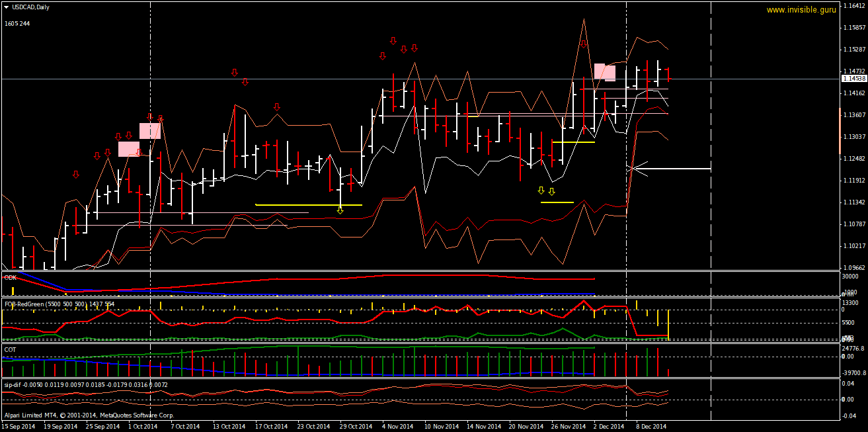Select the higher pink rectangle in early October
The width and height of the screenshot is (868, 432).
click(x=150, y=130)
